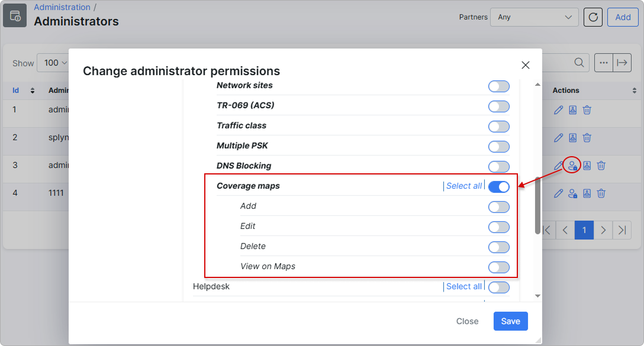Enable the Helpdesk toggle
Viewport: 644px width, 346px height.
point(498,287)
